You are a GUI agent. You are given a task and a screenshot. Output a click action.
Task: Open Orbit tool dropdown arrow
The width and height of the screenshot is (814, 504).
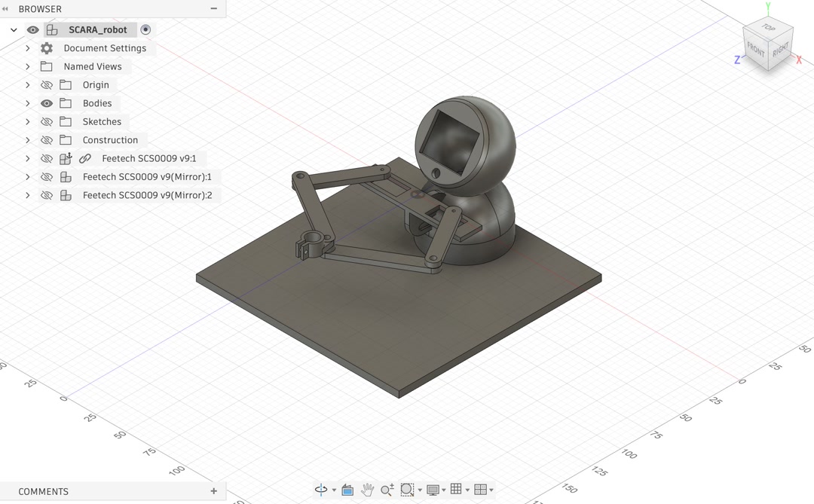pos(334,490)
